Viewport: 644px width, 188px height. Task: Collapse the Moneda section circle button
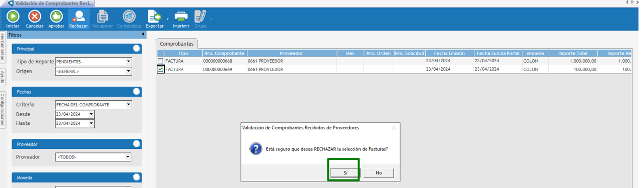[136, 177]
